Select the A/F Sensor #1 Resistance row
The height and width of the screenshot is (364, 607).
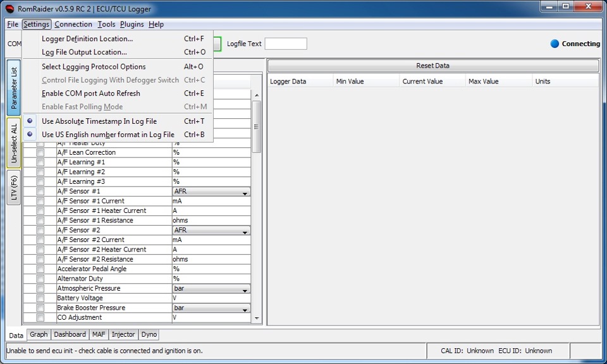[x=137, y=221]
